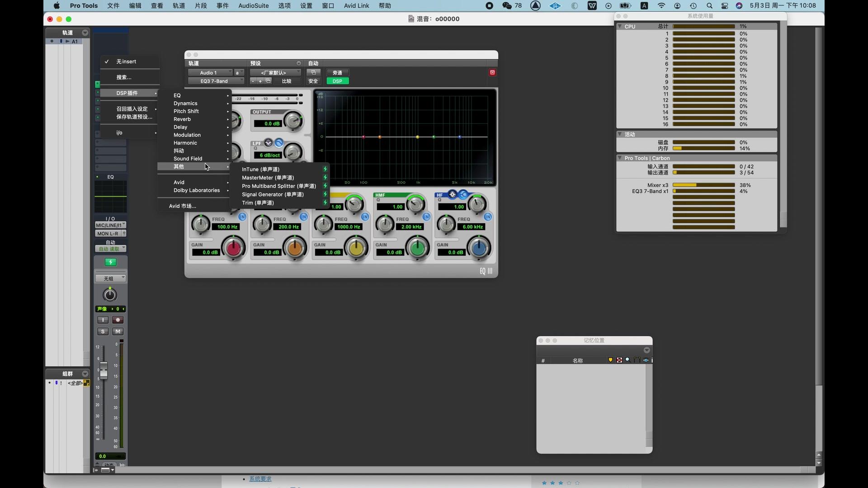The height and width of the screenshot is (488, 868).
Task: Toggle the IN button for 2.00 kHz band
Action: (426, 217)
